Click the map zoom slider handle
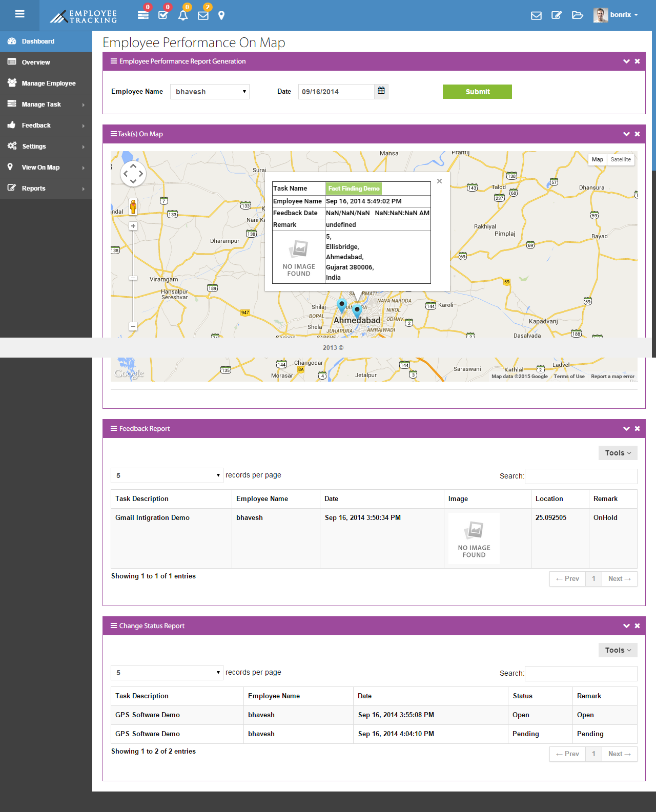 (x=133, y=278)
